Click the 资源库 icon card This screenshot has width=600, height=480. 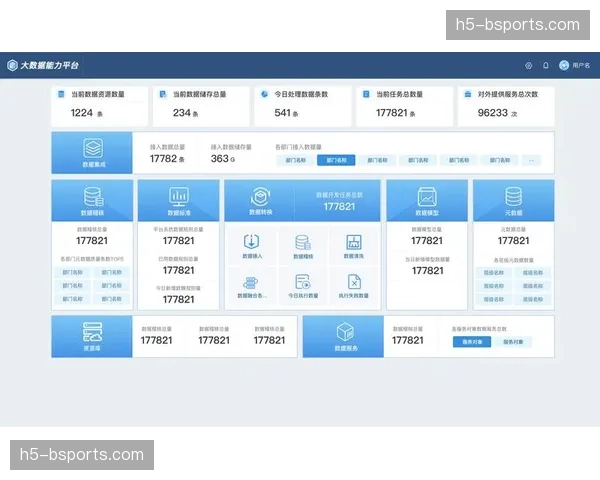(91, 335)
